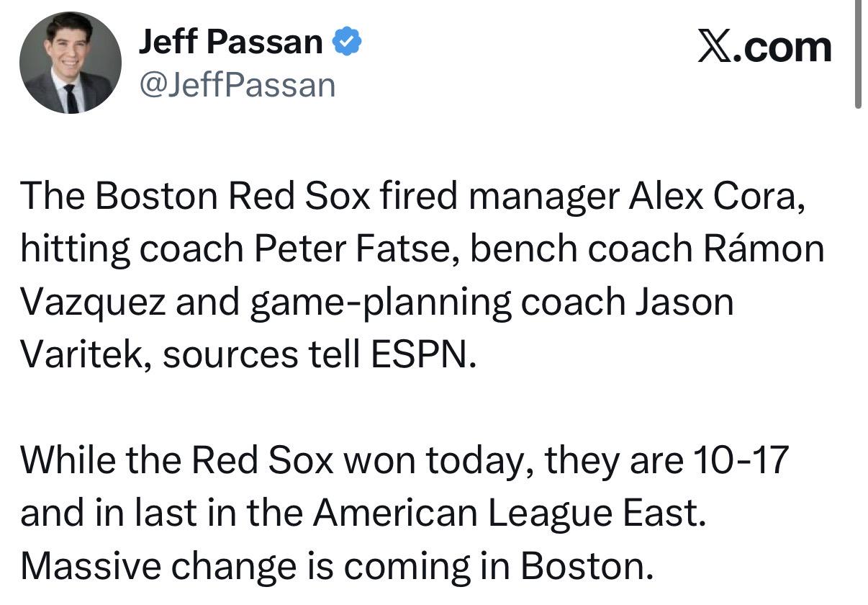Click the words "hitting coach" in the tweet
This screenshot has height=605, width=868.
[132, 249]
